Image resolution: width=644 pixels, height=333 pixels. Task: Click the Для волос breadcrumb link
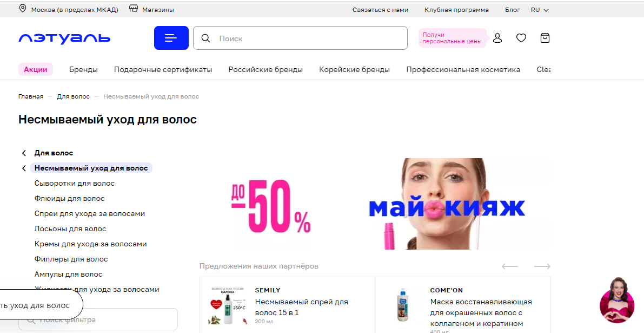73,96
